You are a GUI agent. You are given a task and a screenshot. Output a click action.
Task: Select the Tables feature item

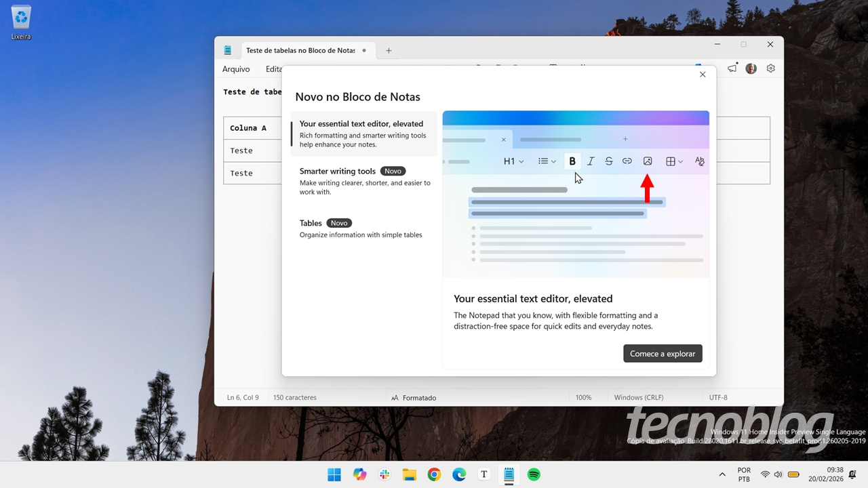pyautogui.click(x=364, y=228)
